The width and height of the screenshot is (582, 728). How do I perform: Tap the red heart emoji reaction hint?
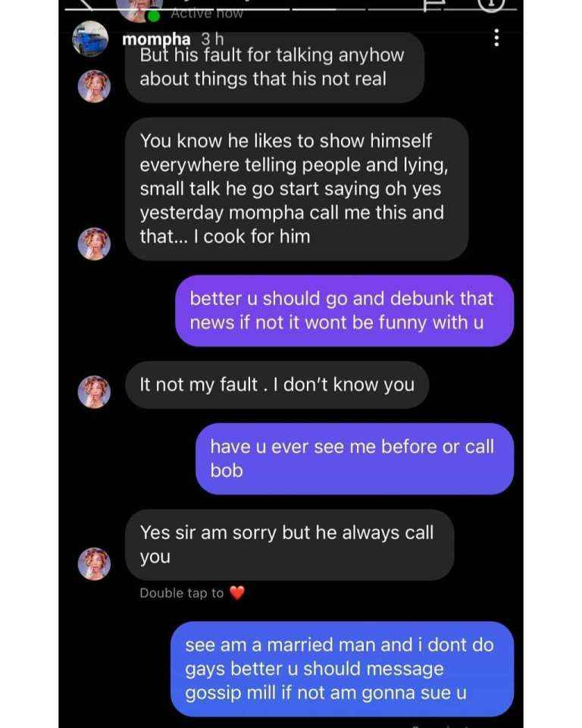point(237,593)
